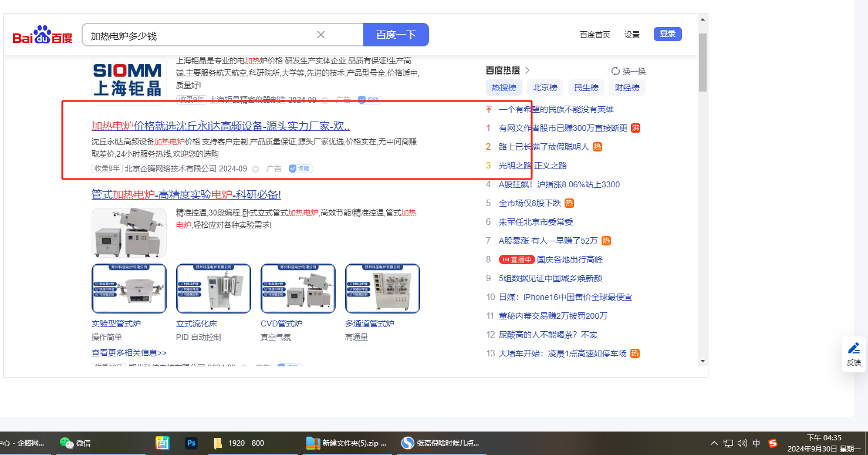Switch to the 北京榜 tab

(x=545, y=87)
